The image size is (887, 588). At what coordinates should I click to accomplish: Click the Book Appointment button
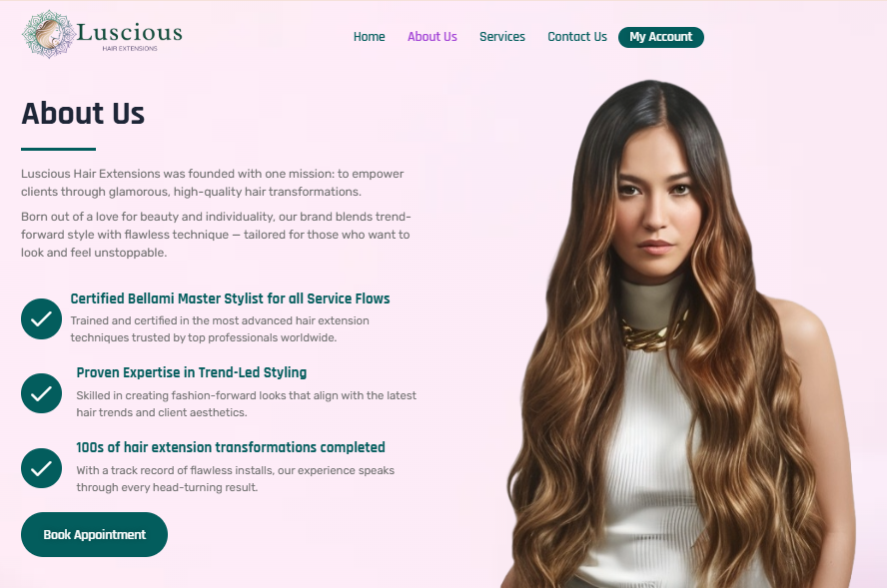95,534
